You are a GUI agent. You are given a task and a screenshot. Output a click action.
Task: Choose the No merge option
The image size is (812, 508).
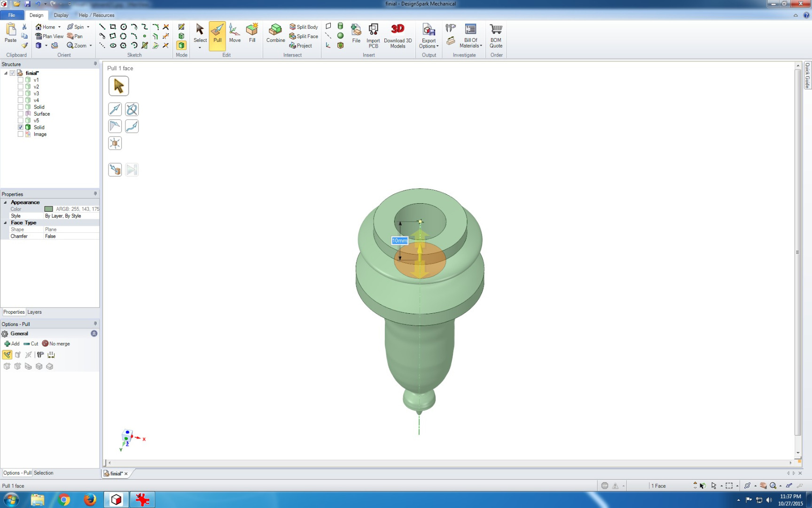[x=56, y=344]
